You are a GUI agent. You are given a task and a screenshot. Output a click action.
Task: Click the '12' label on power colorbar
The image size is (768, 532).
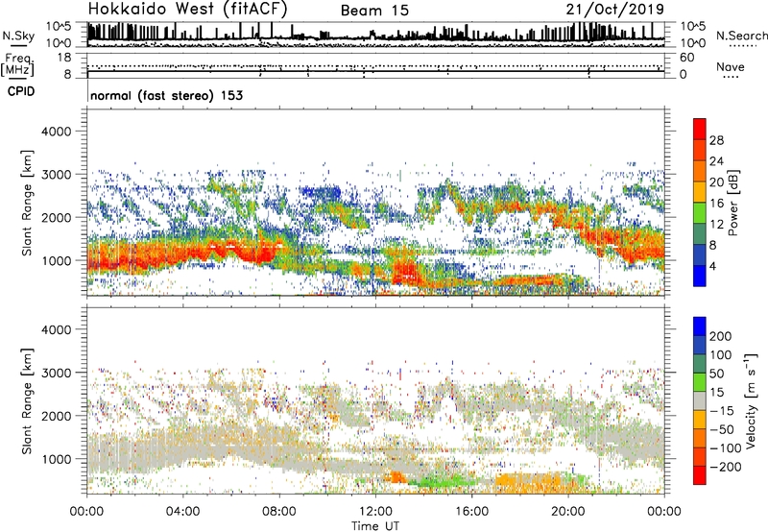tap(716, 225)
